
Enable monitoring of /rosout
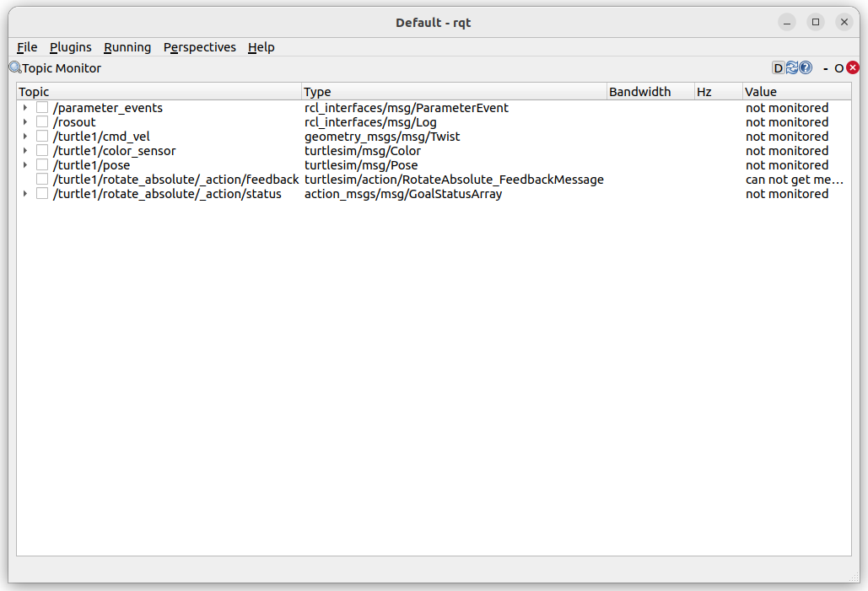coord(42,121)
